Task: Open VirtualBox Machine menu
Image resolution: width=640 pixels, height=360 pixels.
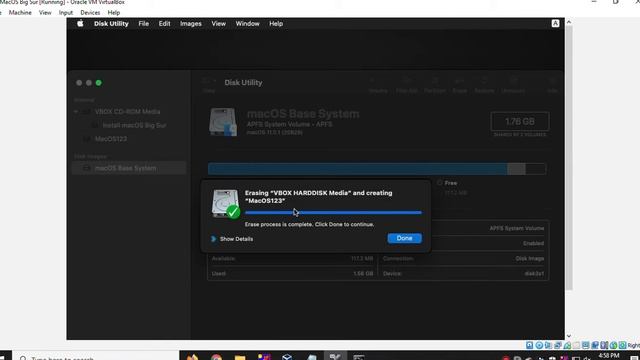Action: click(x=20, y=13)
